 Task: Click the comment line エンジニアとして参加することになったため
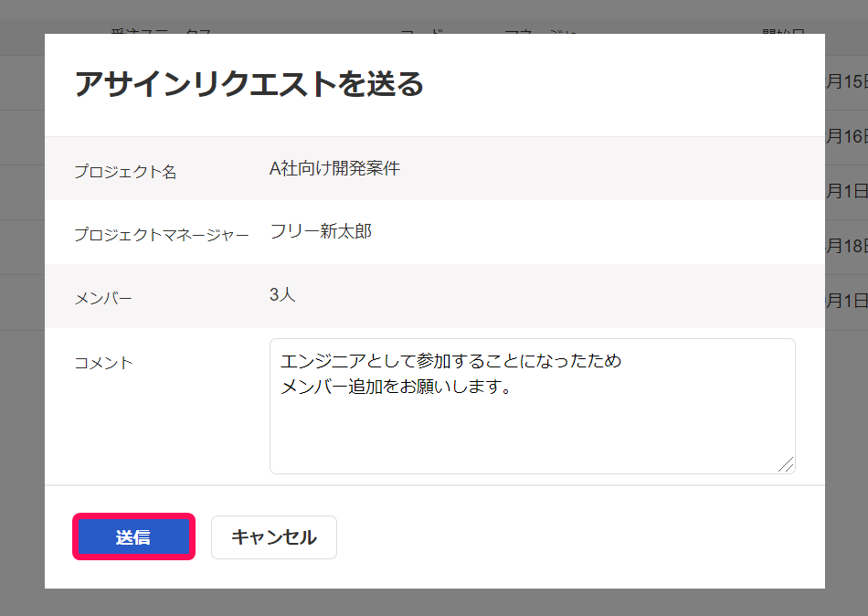[x=451, y=361]
